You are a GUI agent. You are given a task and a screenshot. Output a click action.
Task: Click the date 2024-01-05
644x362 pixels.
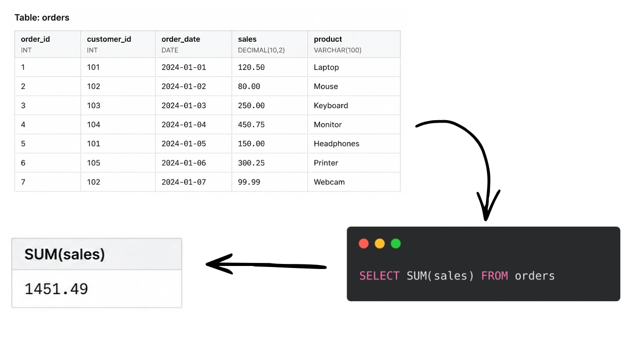184,144
